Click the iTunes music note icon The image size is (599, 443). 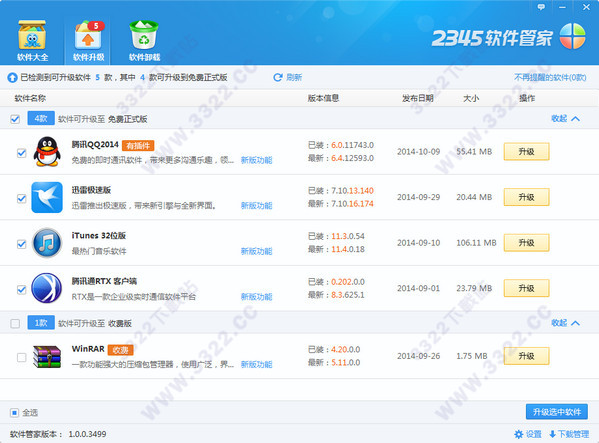47,243
